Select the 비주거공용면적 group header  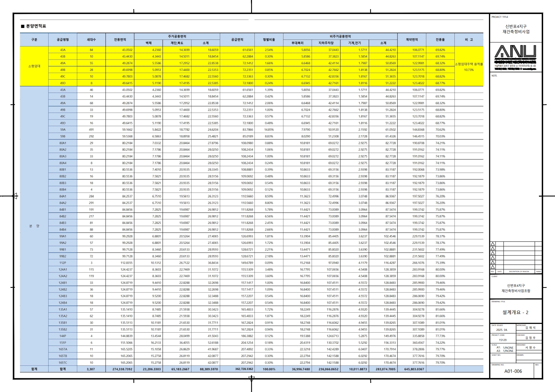(x=340, y=36)
